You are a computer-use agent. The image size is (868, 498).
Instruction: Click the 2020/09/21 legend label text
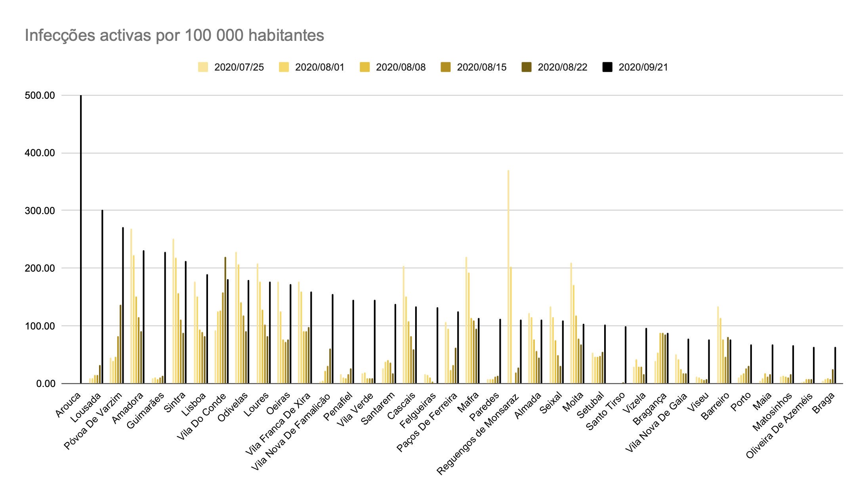click(643, 67)
